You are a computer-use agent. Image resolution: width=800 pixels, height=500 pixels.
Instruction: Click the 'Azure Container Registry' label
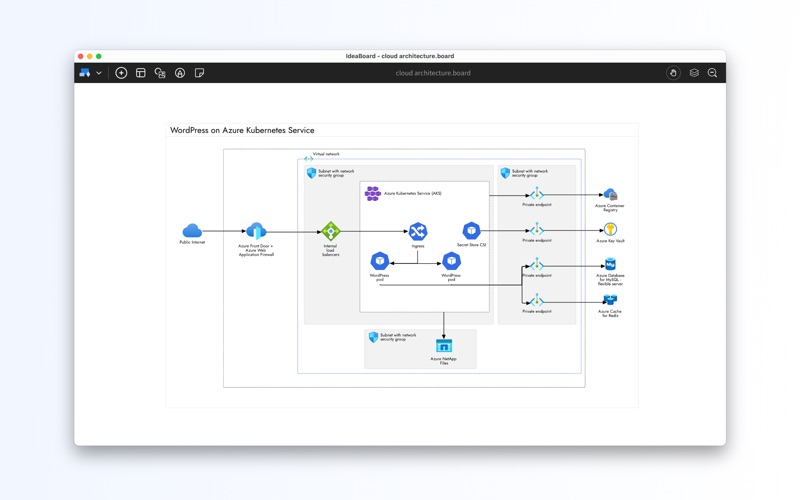tap(610, 208)
